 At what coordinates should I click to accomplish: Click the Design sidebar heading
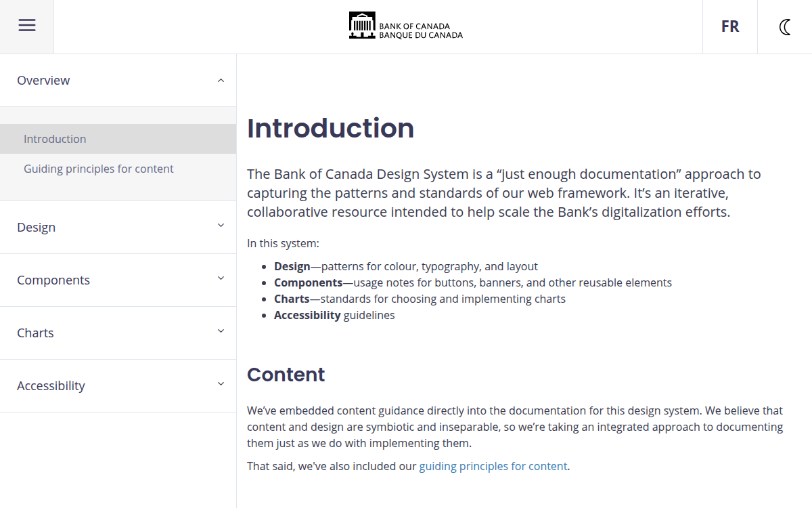[37, 227]
